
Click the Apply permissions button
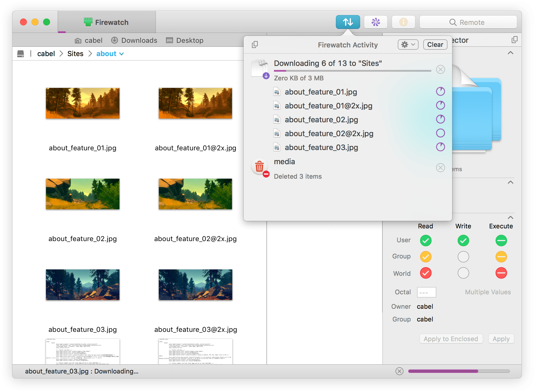click(501, 339)
